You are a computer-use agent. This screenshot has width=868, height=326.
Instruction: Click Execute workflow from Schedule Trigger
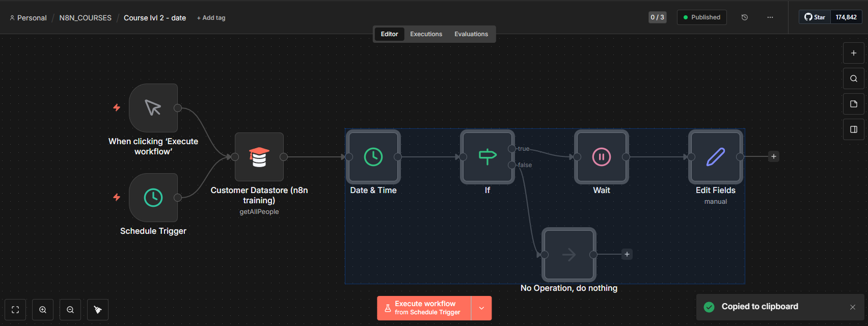[424, 308]
